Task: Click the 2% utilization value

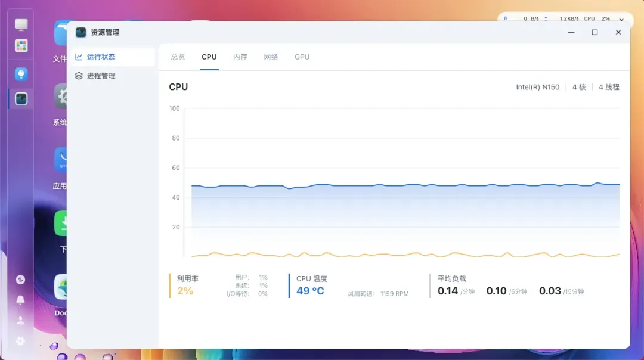Action: [x=185, y=291]
